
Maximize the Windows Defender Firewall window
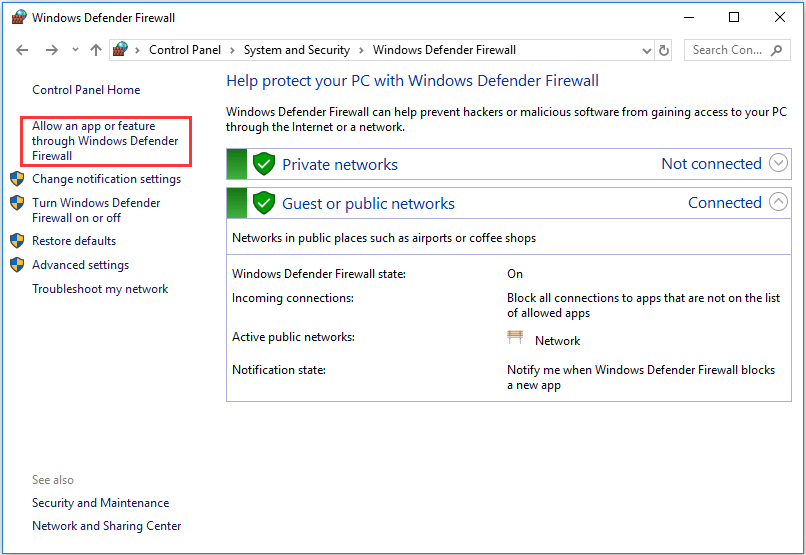(734, 17)
